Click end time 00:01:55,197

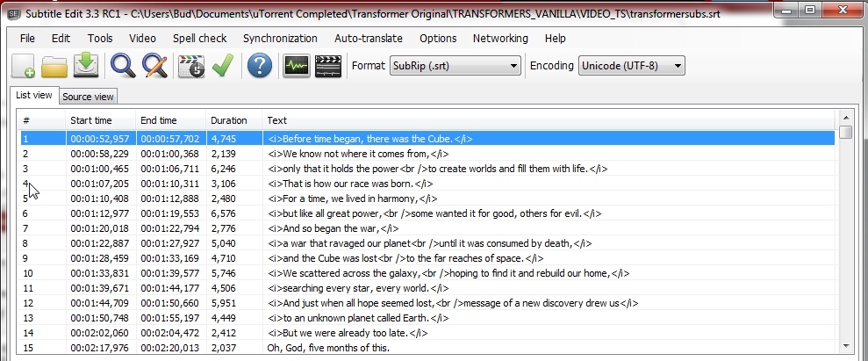tap(170, 318)
